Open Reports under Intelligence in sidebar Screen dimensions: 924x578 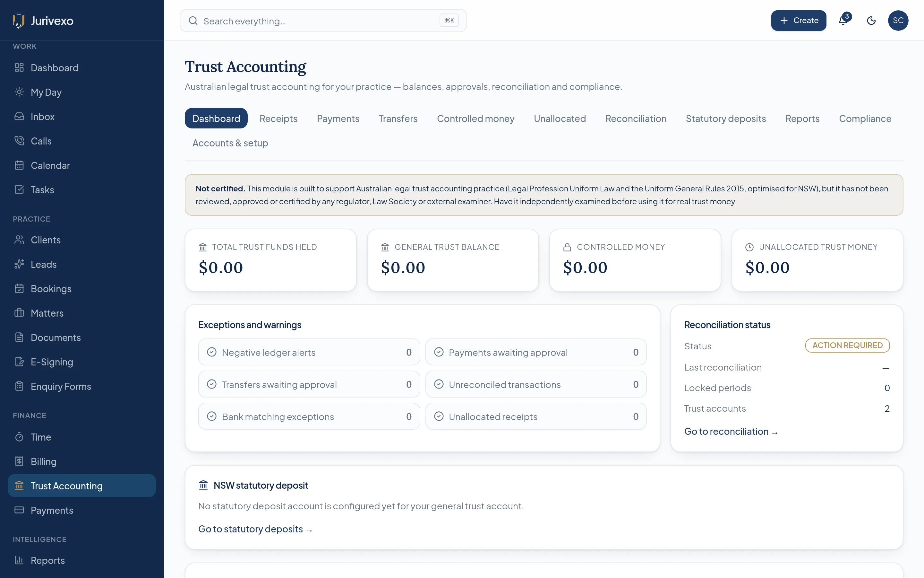pyautogui.click(x=82, y=560)
